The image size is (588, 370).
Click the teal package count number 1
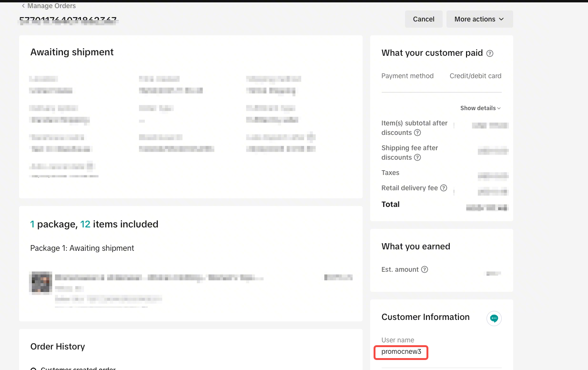pyautogui.click(x=32, y=224)
